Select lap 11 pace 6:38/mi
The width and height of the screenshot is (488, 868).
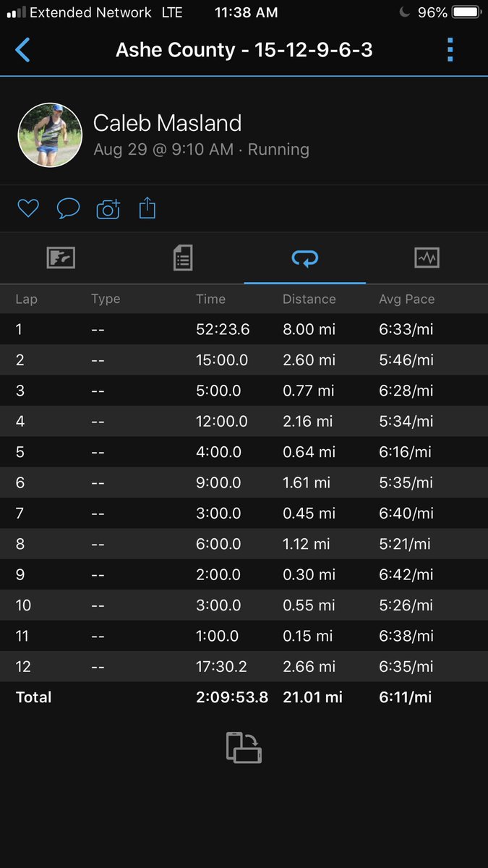click(x=406, y=637)
